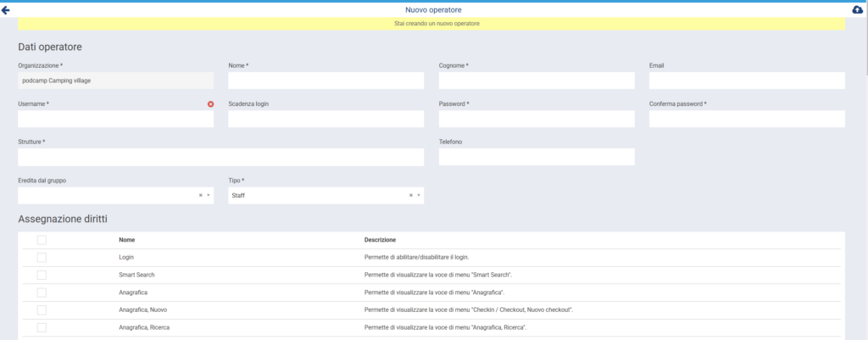Enable the Login permission checkbox
868x340 pixels.
point(42,257)
